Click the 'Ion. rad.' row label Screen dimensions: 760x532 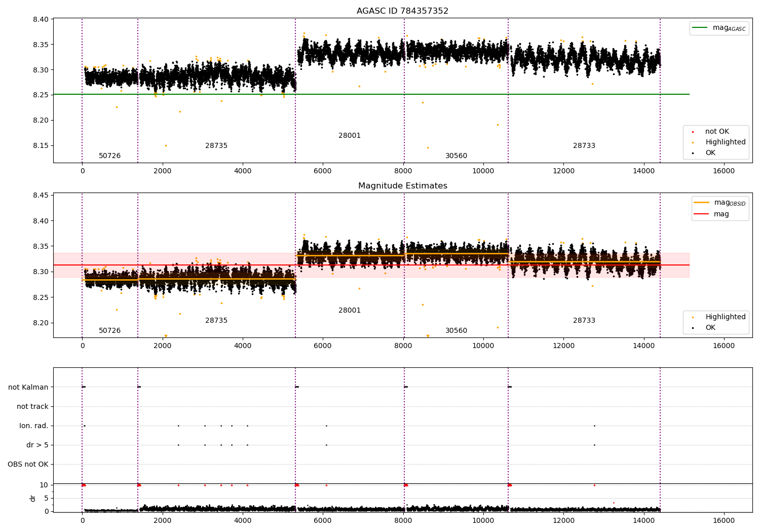click(x=34, y=426)
